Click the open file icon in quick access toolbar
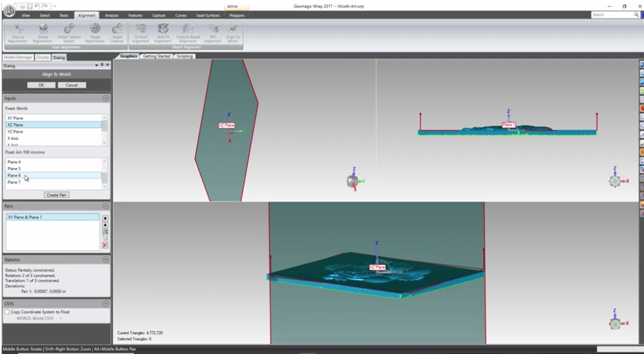 tap(22, 7)
